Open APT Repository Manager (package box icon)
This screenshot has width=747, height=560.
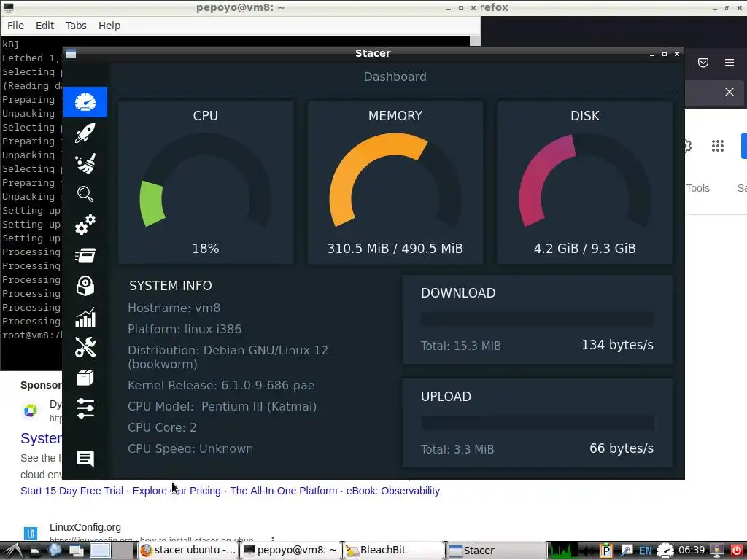[85, 378]
